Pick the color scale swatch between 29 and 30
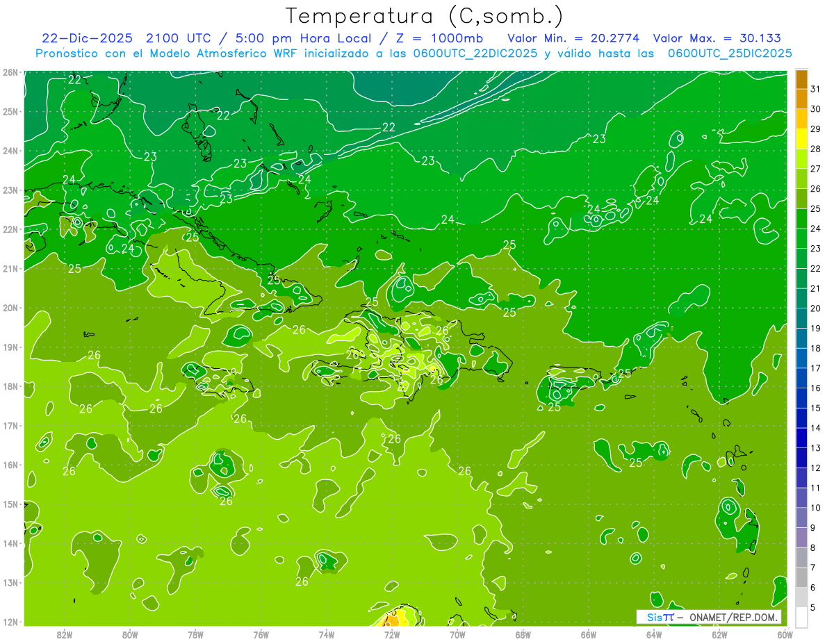834x644 pixels. point(801,119)
